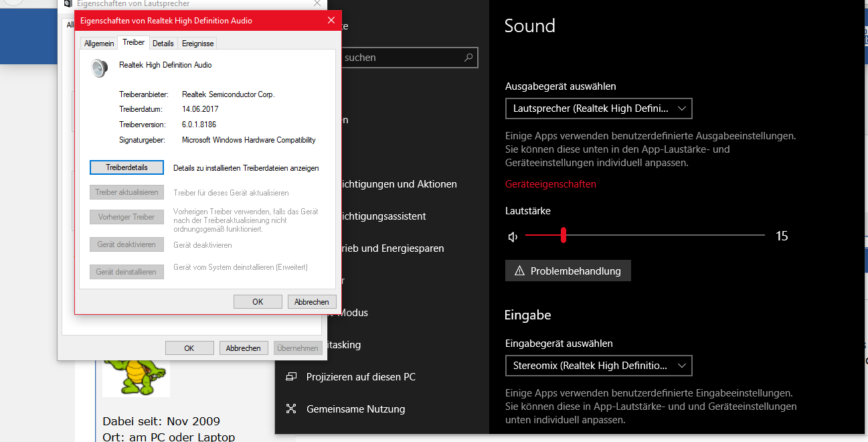The width and height of the screenshot is (868, 442).
Task: Click the warning icon on Problembehandlung
Action: tap(519, 271)
